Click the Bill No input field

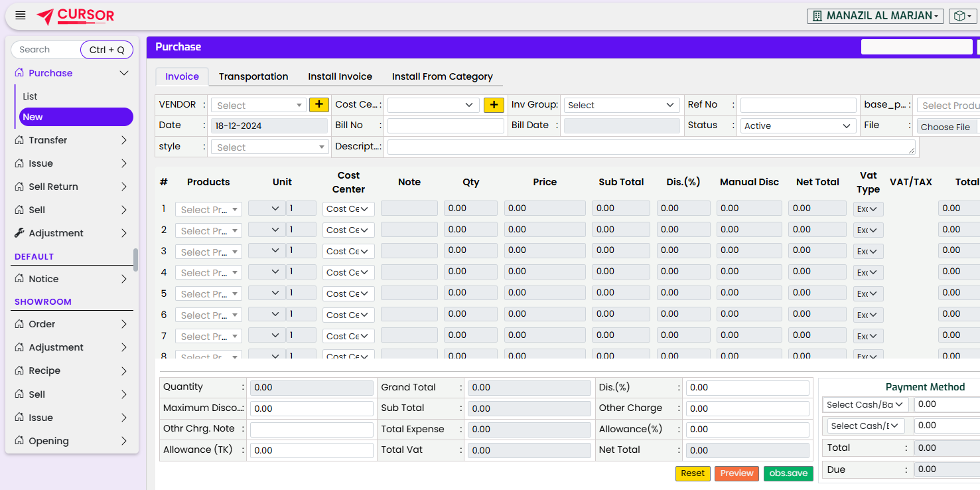point(445,126)
